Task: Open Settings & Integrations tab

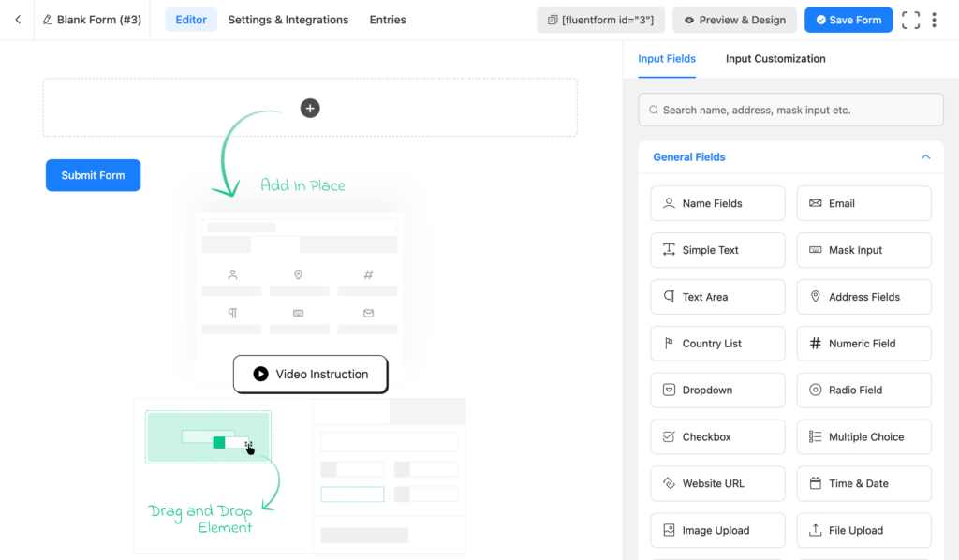Action: point(288,20)
